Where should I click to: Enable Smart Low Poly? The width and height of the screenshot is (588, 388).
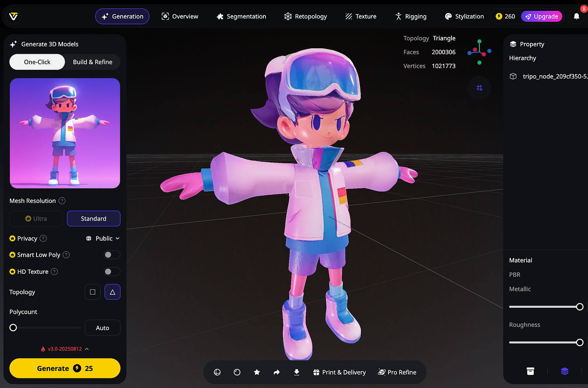tap(111, 254)
